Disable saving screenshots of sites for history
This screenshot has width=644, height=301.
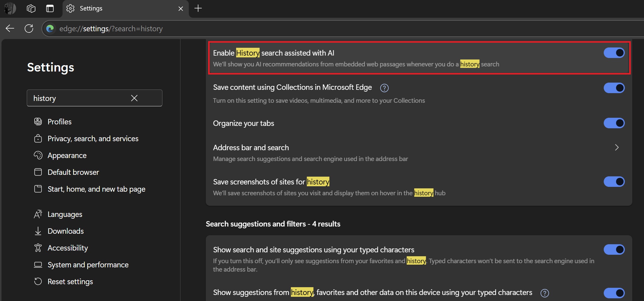pyautogui.click(x=614, y=181)
